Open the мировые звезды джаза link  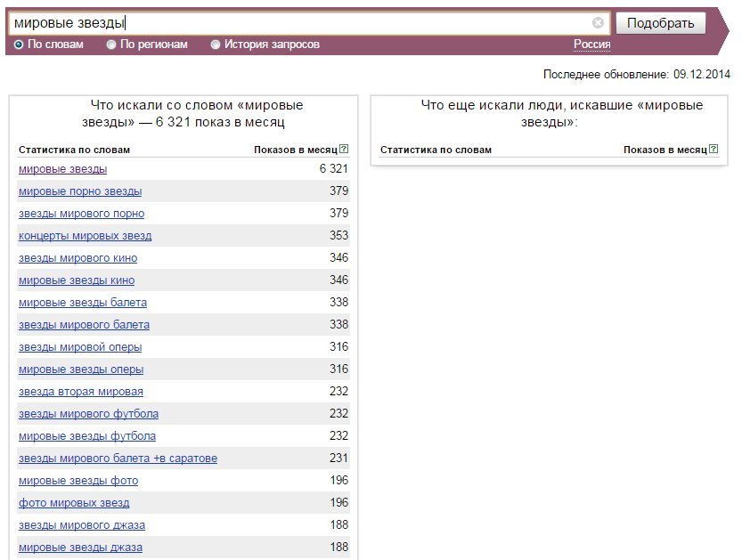80,547
